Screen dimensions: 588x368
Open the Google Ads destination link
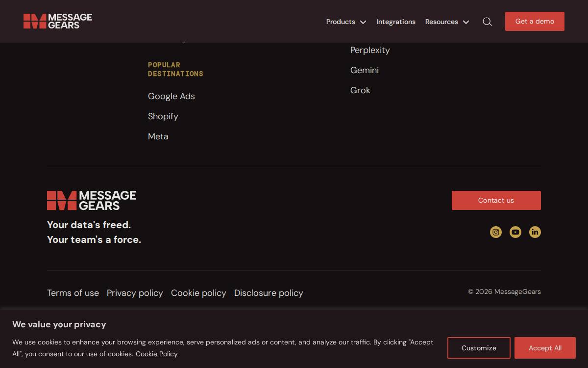pyautogui.click(x=171, y=96)
